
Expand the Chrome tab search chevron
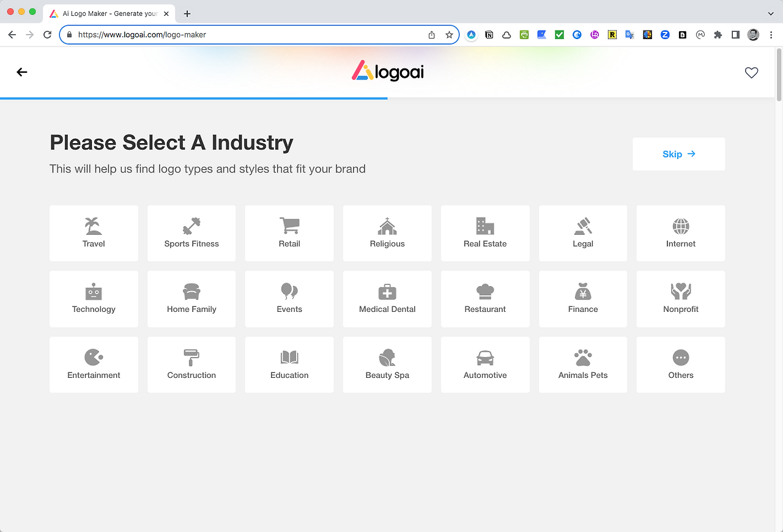pyautogui.click(x=770, y=13)
